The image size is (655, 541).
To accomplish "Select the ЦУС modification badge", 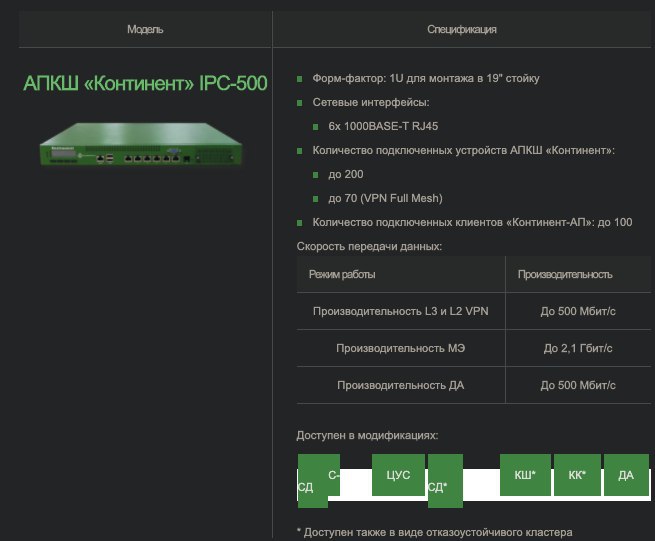I will tap(398, 475).
